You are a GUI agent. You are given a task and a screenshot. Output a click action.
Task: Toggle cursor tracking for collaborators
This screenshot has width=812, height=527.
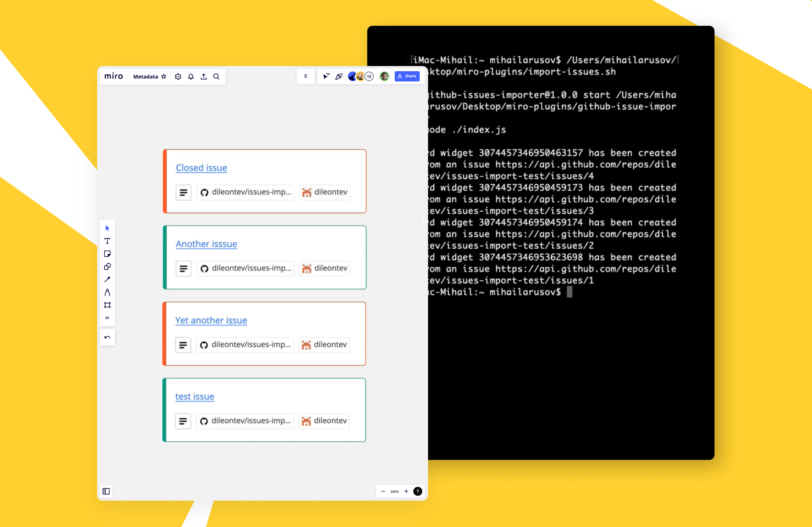tap(326, 76)
